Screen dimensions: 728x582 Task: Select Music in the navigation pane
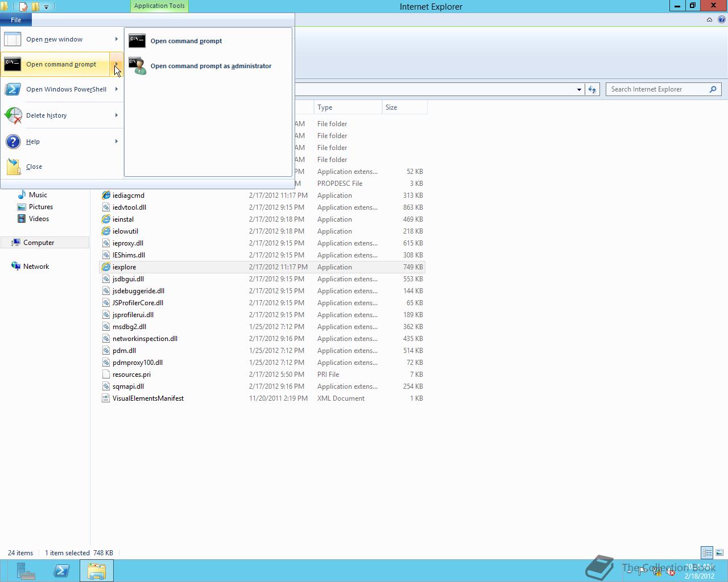pos(38,195)
